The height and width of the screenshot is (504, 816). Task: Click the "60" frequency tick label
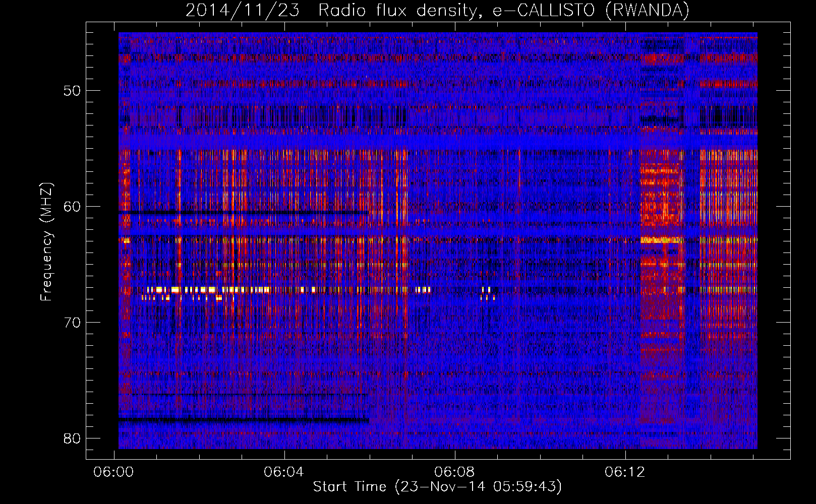tap(72, 207)
